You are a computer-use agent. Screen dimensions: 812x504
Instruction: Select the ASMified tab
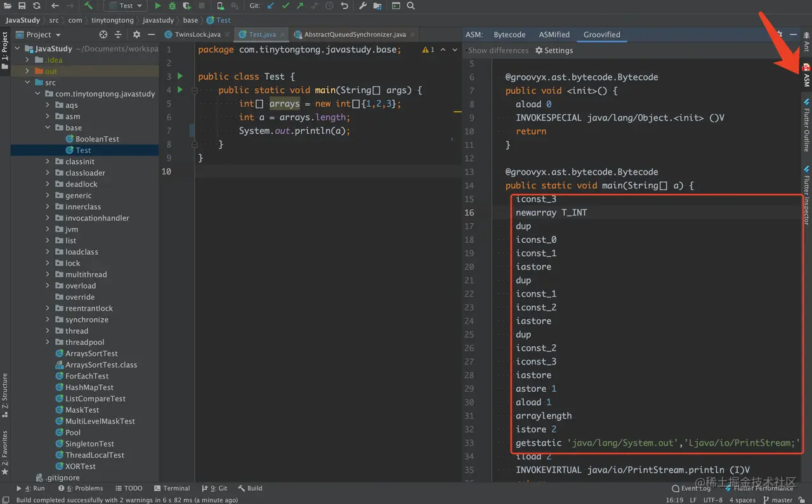(x=554, y=35)
